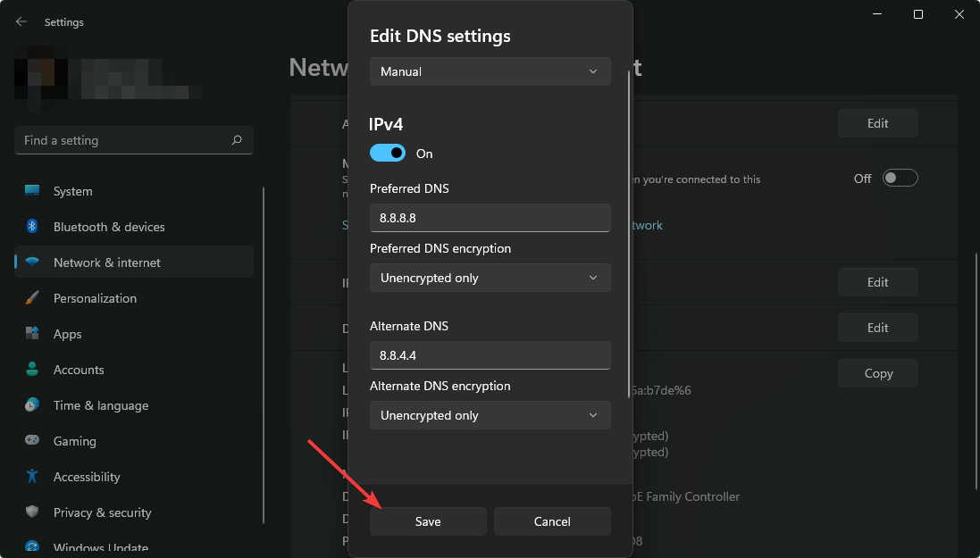980x558 pixels.
Task: Select the Accessibility icon
Action: pos(34,476)
